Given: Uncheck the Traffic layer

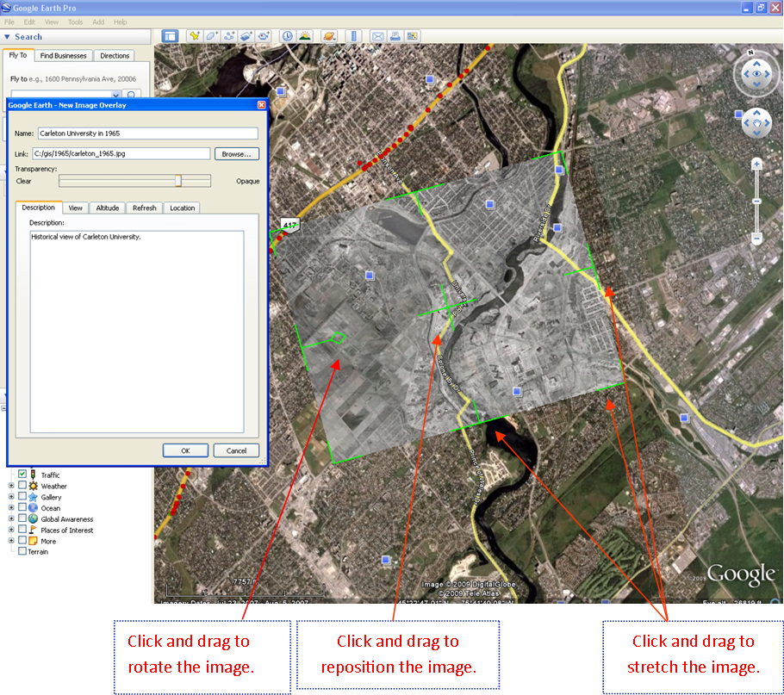Looking at the screenshot, I should coord(23,474).
